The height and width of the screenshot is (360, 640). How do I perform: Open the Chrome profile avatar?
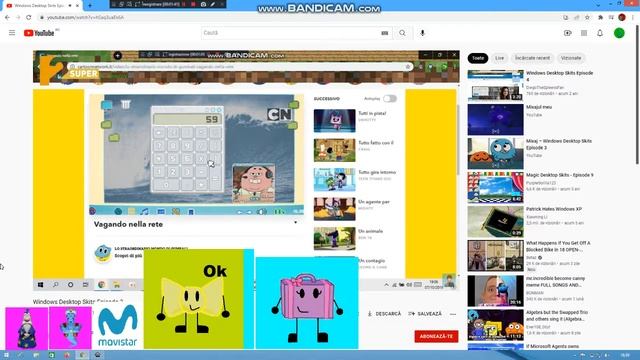[622, 17]
